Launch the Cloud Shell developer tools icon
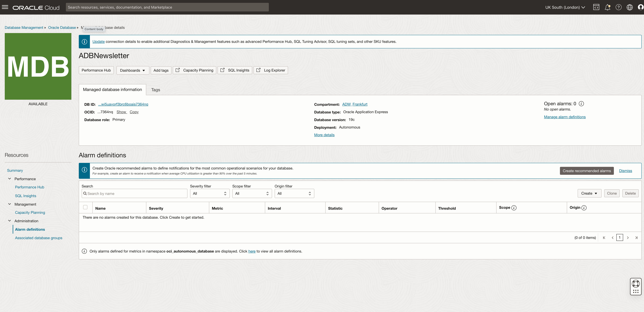Viewport: 644px width, 312px height. pyautogui.click(x=596, y=7)
